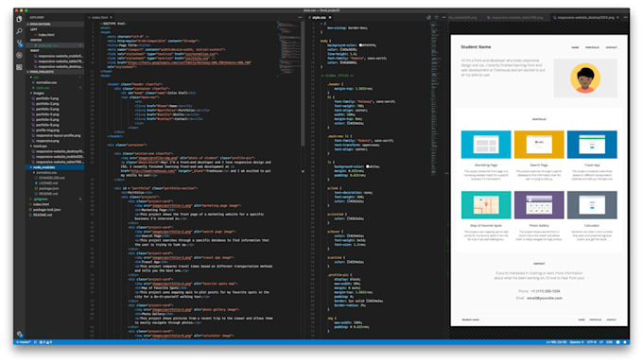Screen dimensions: 643x364
Task: Open More Actions menu for index.html editor group
Action: (300, 18)
